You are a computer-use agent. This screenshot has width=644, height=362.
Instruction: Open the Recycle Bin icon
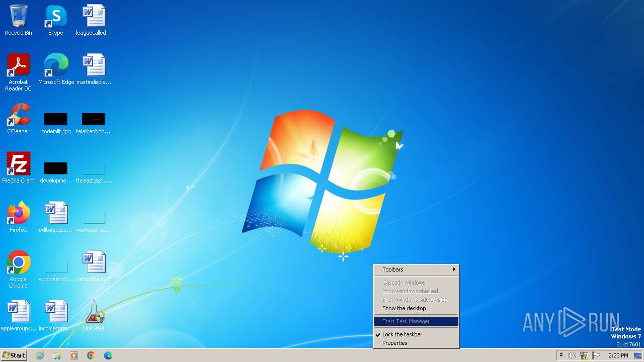18,20
